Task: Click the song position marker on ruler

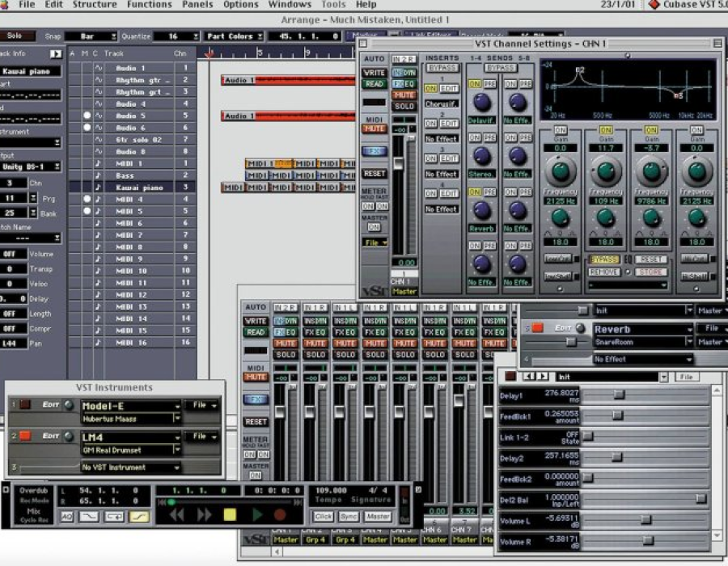Action: 209,53
